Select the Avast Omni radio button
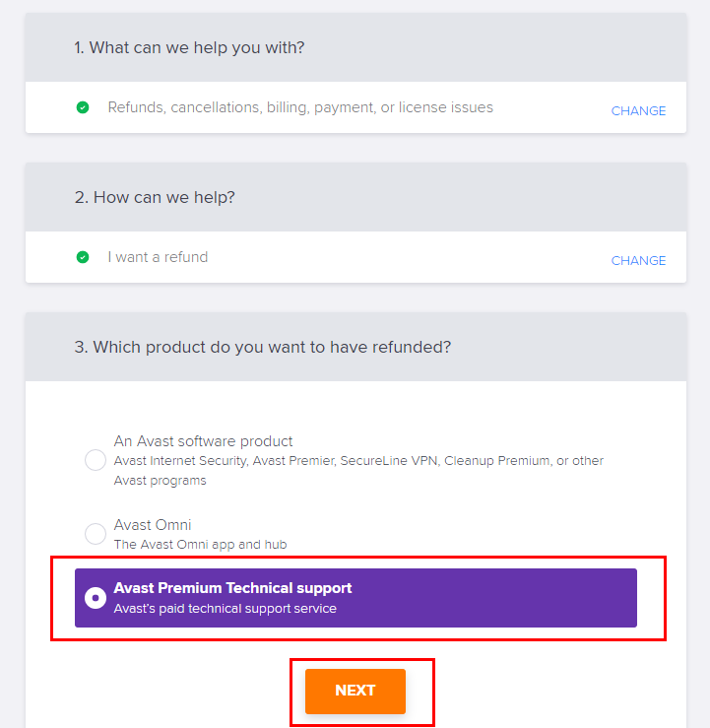This screenshot has height=728, width=710. [96, 534]
